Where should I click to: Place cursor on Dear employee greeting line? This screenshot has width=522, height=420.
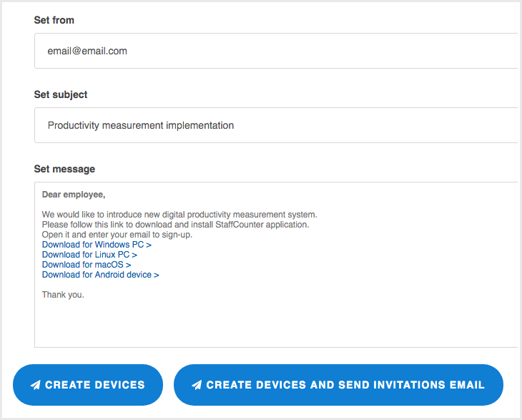(74, 195)
